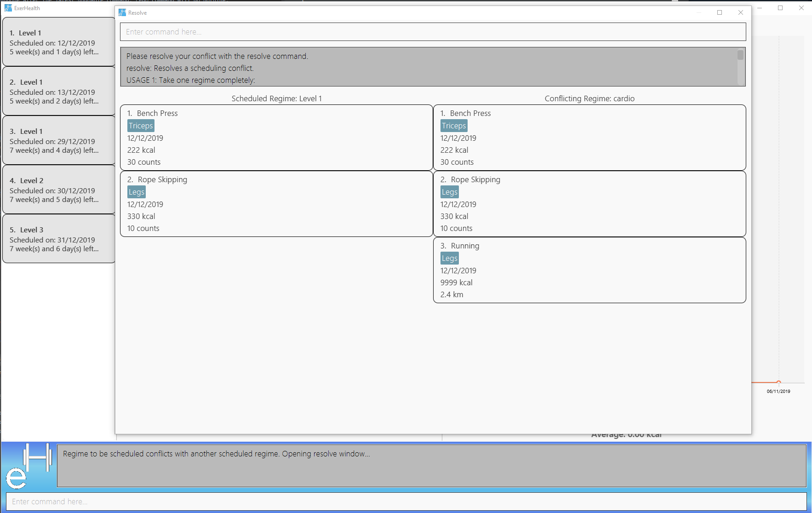Click '30 counts' on scheduled Bench Press

point(144,162)
